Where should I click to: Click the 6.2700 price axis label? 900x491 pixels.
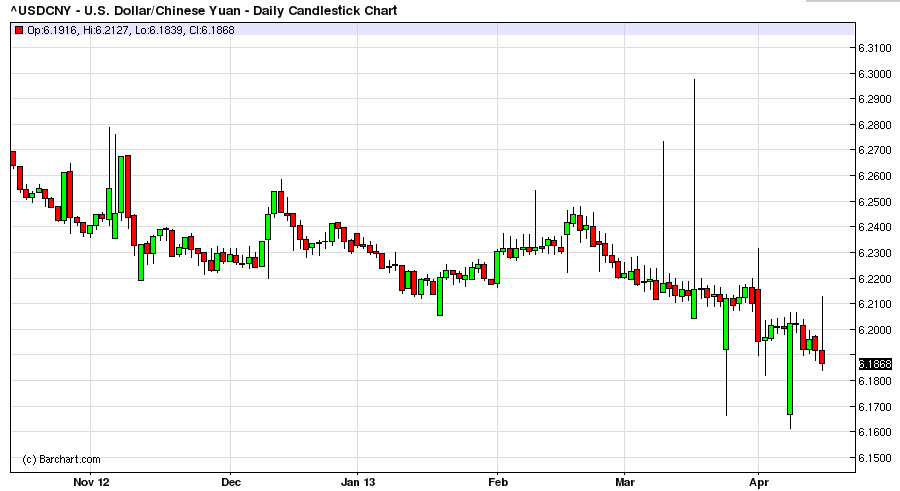coord(875,150)
